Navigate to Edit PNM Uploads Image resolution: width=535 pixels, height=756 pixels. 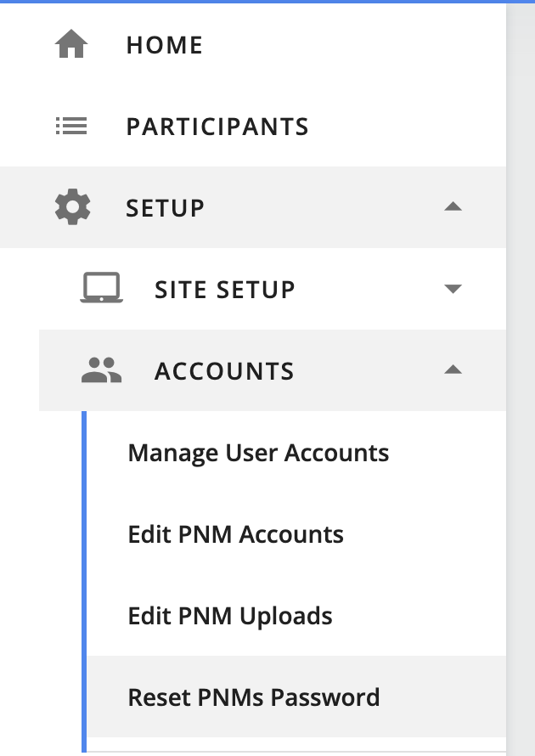coord(230,616)
